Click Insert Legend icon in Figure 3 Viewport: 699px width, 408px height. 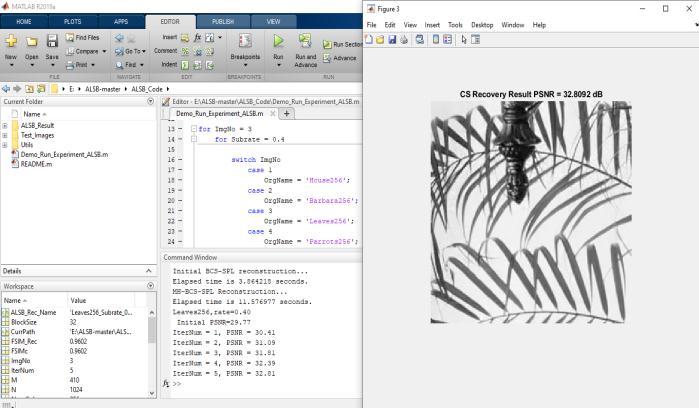pyautogui.click(x=448, y=40)
